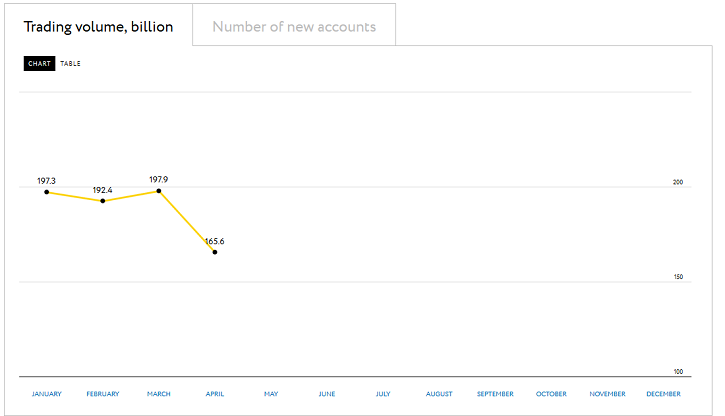Image resolution: width=725 pixels, height=416 pixels.
Task: Select the APRIL month label
Action: click(215, 394)
